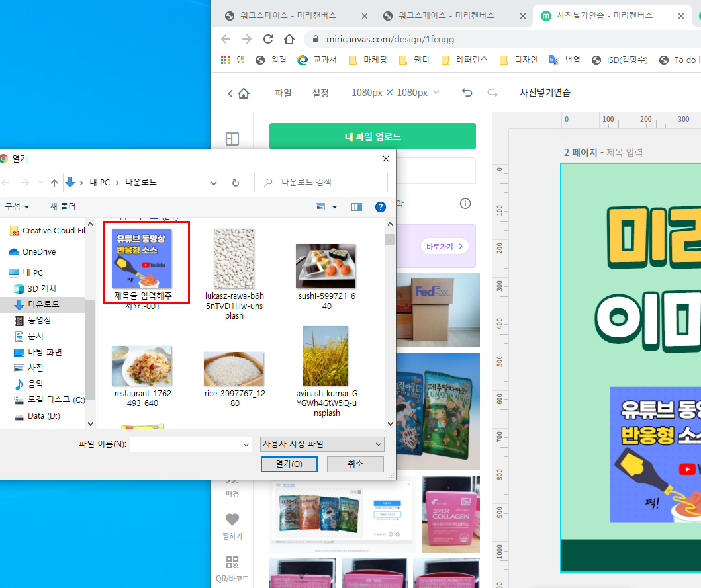Click the FedEx box uploaded photo
This screenshot has width=701, height=588.
pyautogui.click(x=438, y=310)
